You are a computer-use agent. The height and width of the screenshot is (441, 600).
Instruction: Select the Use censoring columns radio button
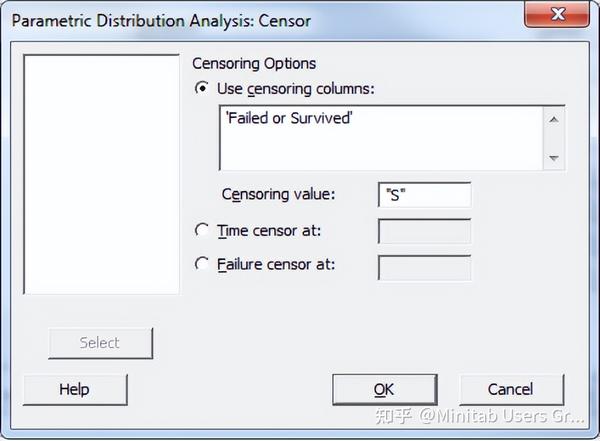[202, 88]
